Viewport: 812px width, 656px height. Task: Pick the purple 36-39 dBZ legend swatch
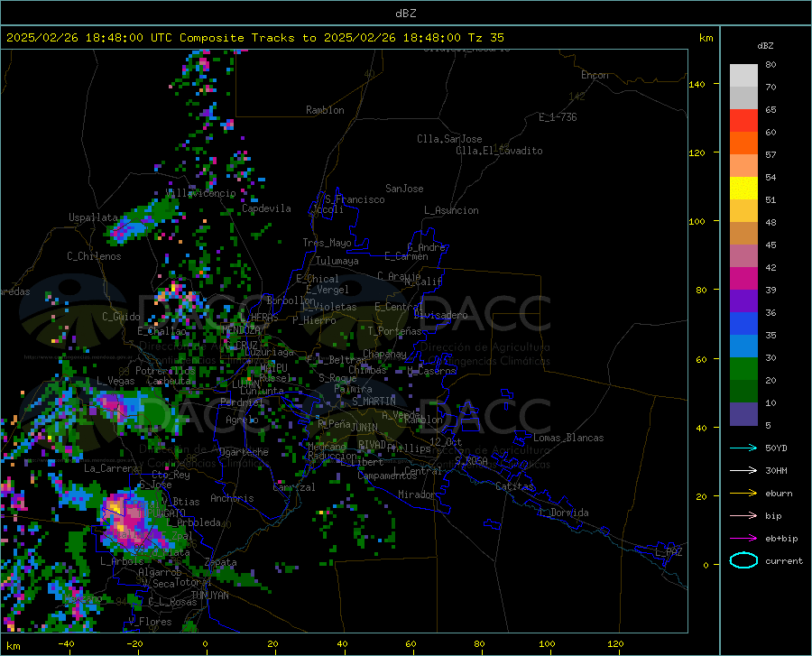tap(743, 301)
